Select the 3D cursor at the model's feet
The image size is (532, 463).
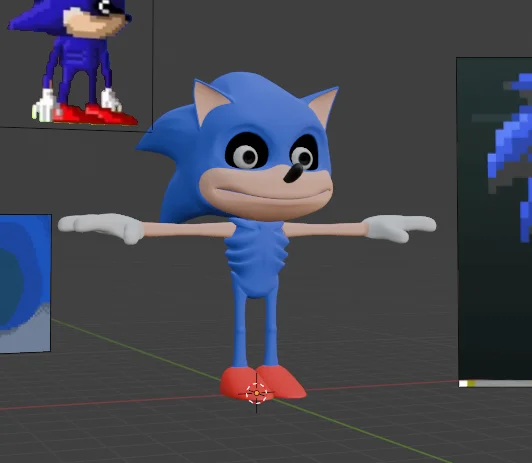click(x=256, y=393)
